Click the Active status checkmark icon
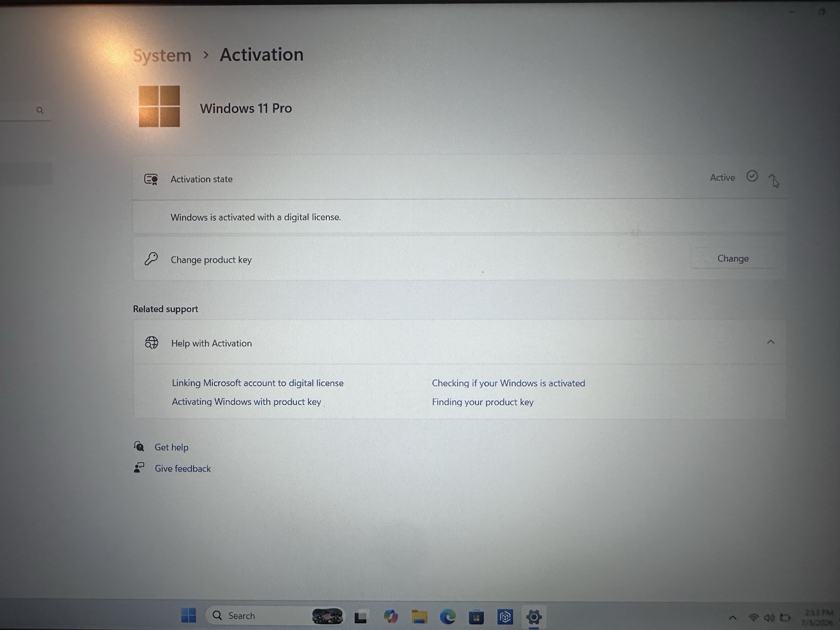 point(752,176)
